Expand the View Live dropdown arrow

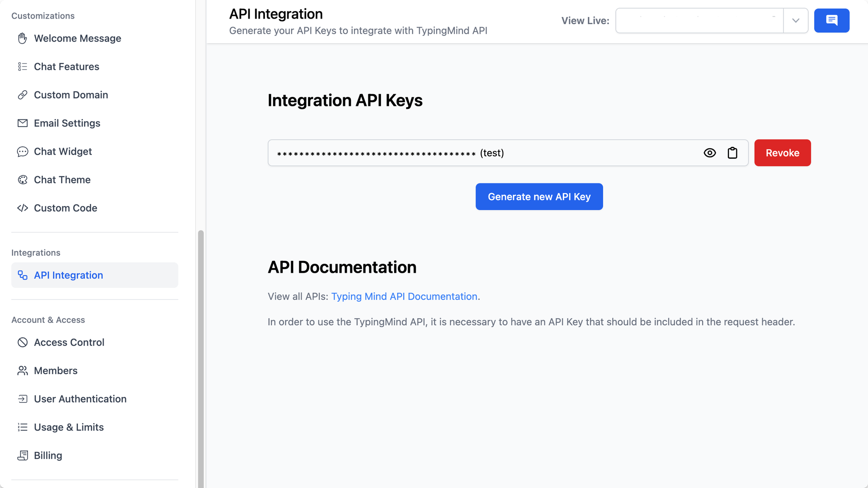796,20
